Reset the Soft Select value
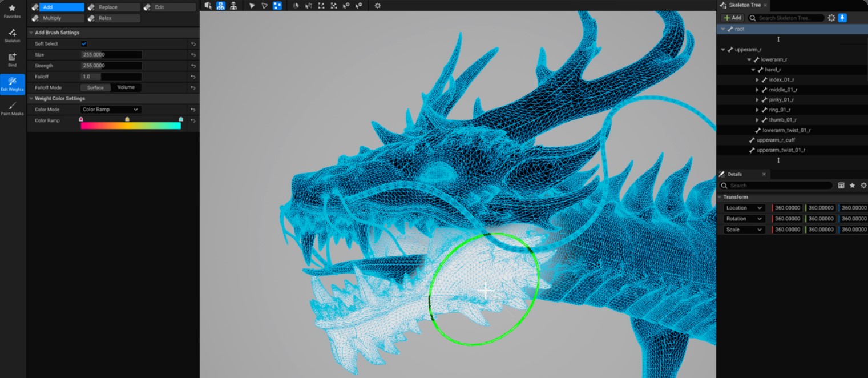The image size is (868, 378). pyautogui.click(x=193, y=44)
